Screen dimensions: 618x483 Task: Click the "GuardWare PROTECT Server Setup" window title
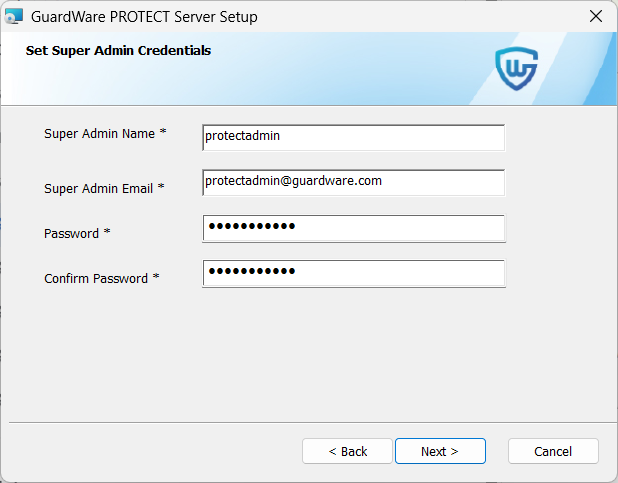point(144,16)
